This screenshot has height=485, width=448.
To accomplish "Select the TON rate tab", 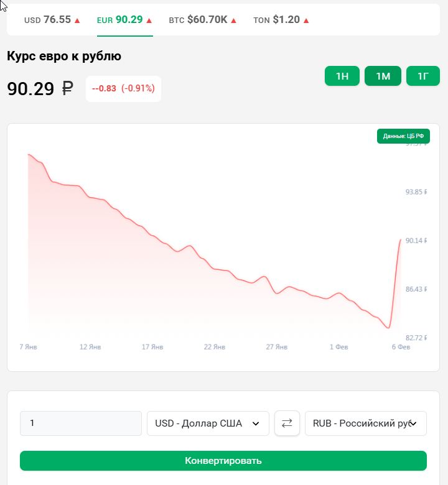I will [x=276, y=20].
